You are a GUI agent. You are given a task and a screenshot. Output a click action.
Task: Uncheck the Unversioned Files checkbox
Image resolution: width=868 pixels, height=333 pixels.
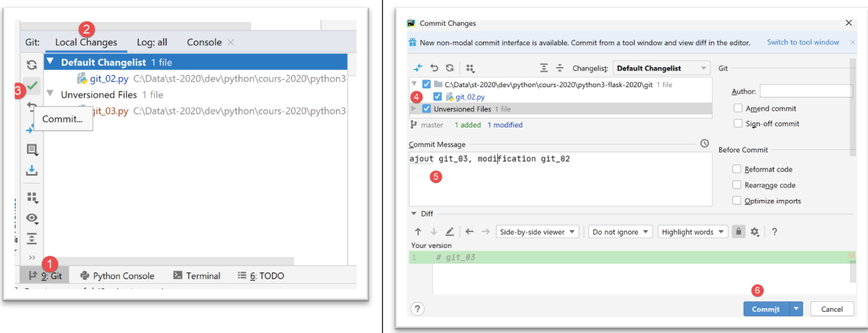(x=427, y=109)
